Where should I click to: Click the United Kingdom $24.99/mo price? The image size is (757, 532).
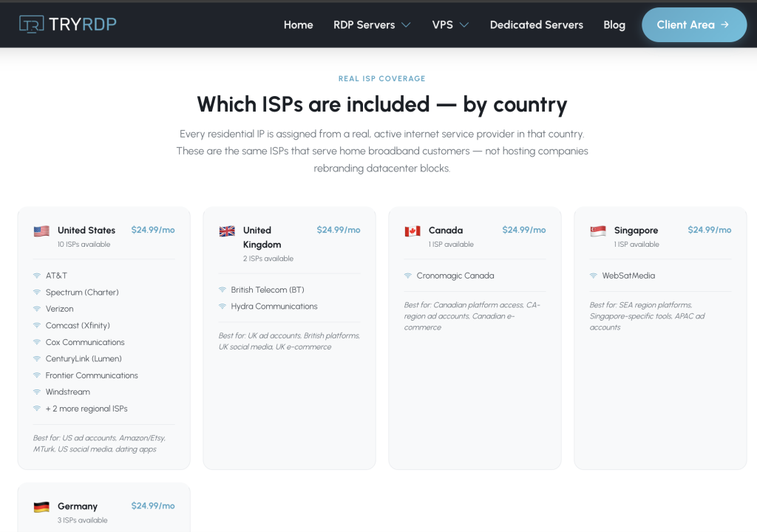pyautogui.click(x=339, y=230)
